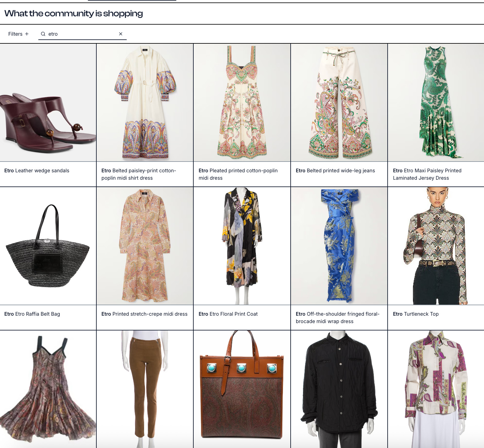Click the plus icon beside Filters
Viewport: 484px width, 448px height.
click(x=27, y=34)
